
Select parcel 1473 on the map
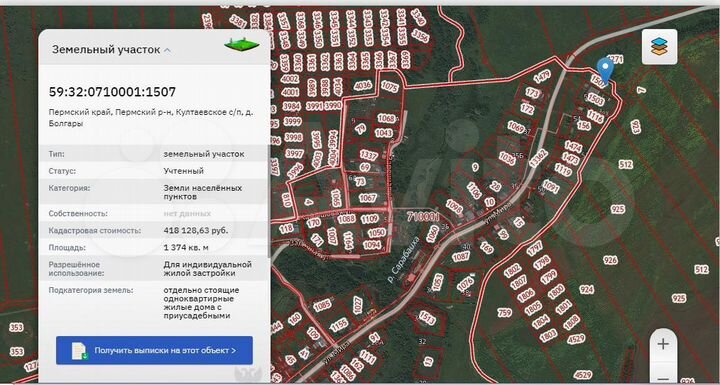pyautogui.click(x=571, y=159)
